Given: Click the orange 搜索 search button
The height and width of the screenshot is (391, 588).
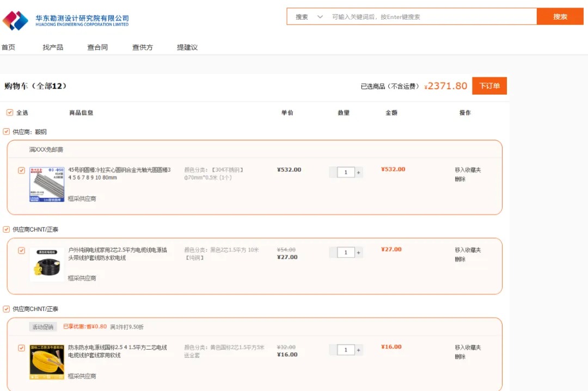Looking at the screenshot, I should click(x=560, y=16).
